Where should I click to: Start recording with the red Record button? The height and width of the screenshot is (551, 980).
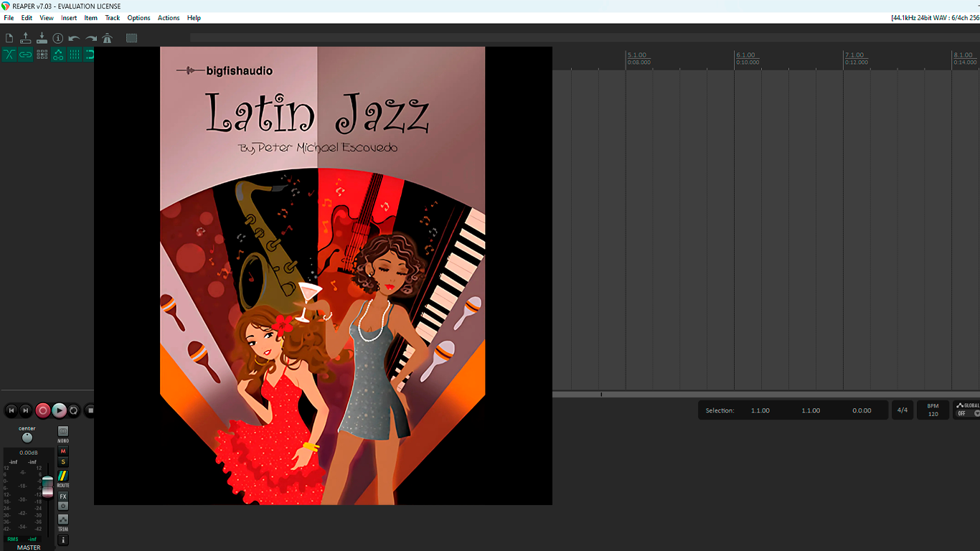point(43,410)
